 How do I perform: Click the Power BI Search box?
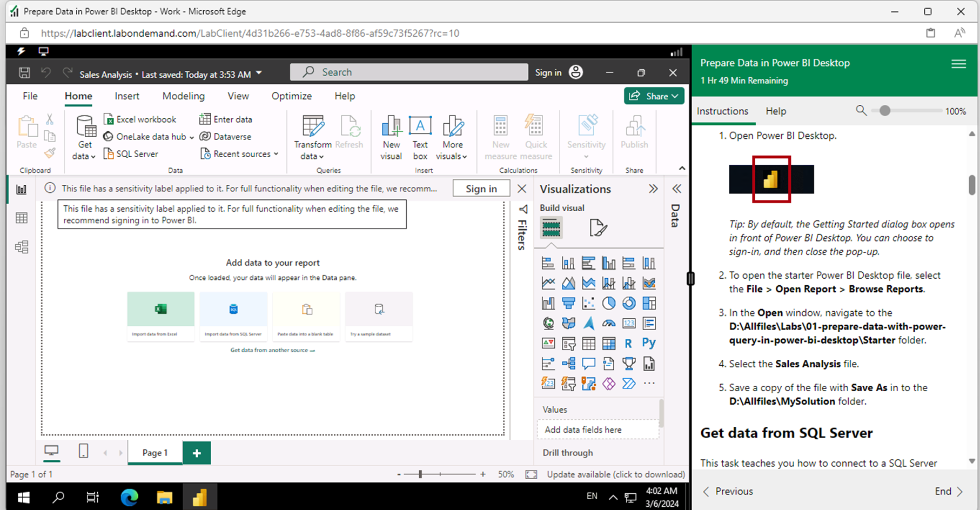409,72
